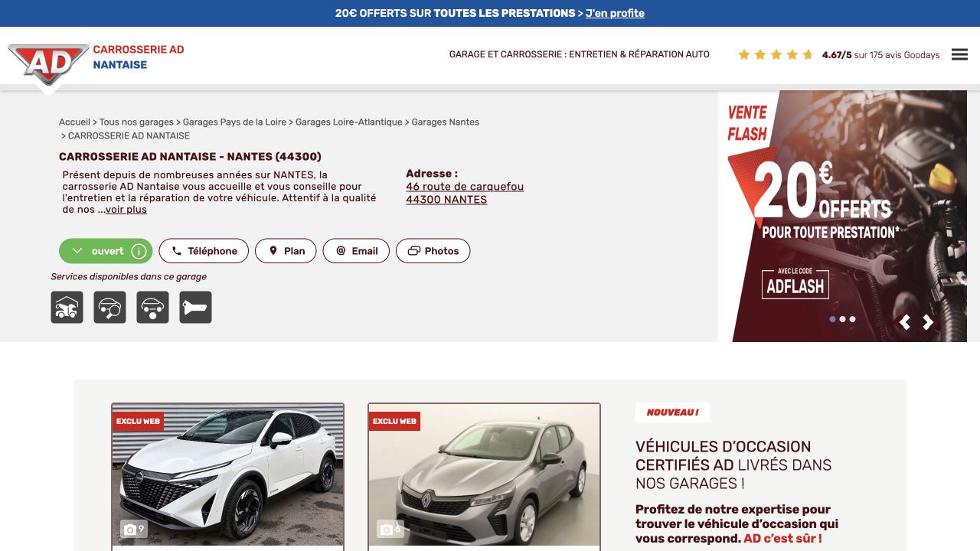Open Garages Pays de la Loire breadcrumb
Image resolution: width=980 pixels, height=551 pixels.
tap(234, 122)
